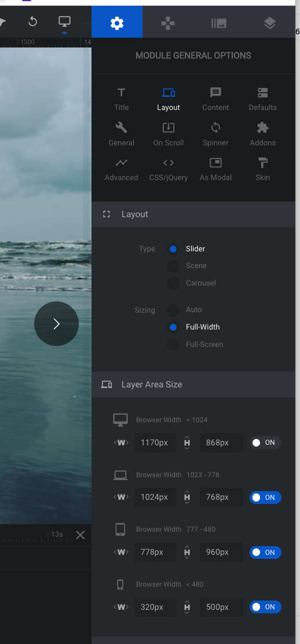Open the Slide options image tab

click(x=219, y=23)
